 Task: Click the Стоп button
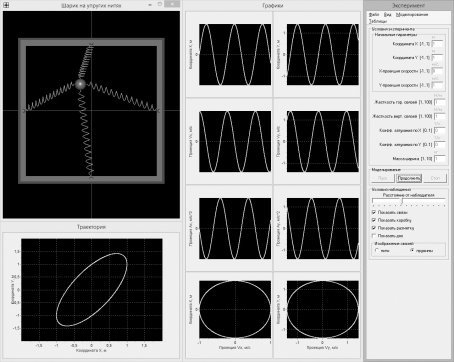click(x=435, y=178)
